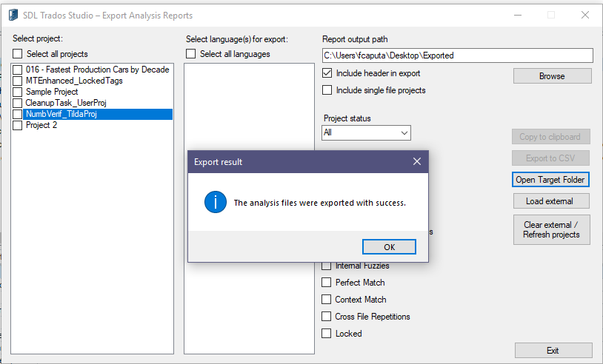
Task: Check the Context Match option
Action: pos(326,300)
